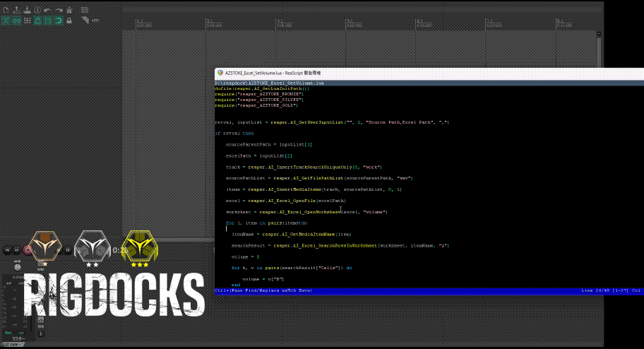Undo the last action
Viewport: 644px width, 349px height.
47,10
